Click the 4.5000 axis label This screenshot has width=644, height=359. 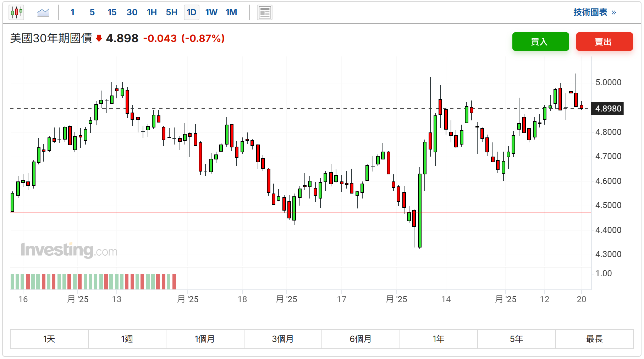[608, 205]
